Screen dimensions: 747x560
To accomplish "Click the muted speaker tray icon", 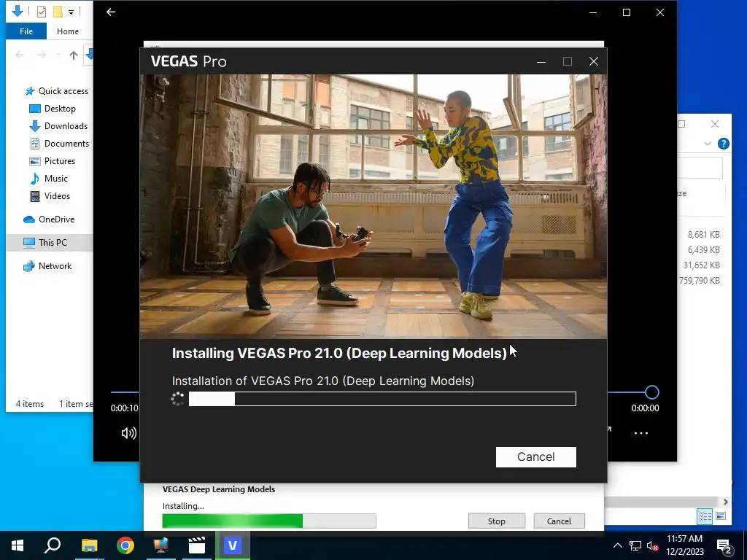I will pos(652,545).
